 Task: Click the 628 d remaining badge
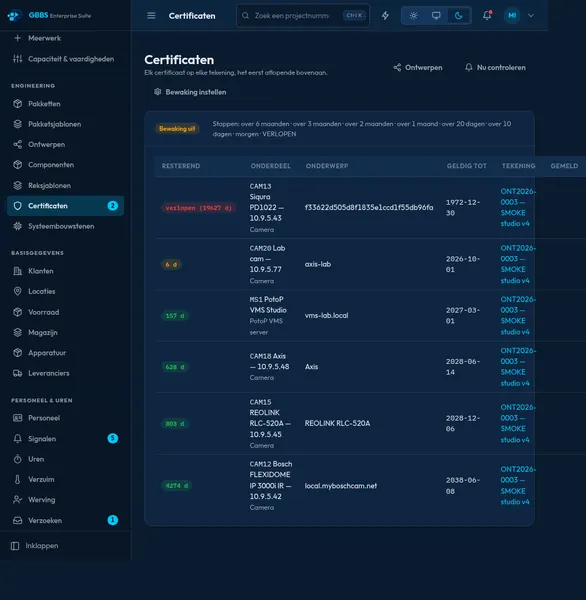click(x=175, y=367)
